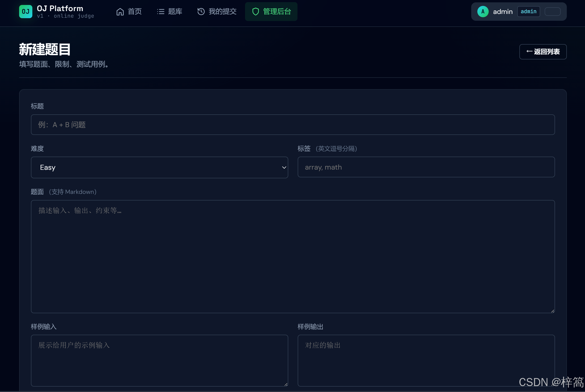Open the 首页 nav item

(x=129, y=12)
